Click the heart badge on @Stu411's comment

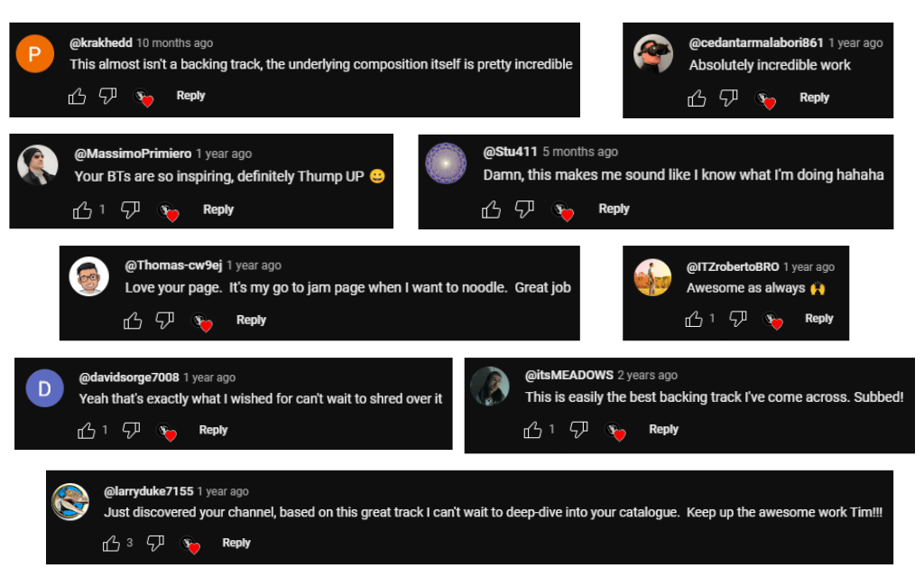pyautogui.click(x=563, y=210)
